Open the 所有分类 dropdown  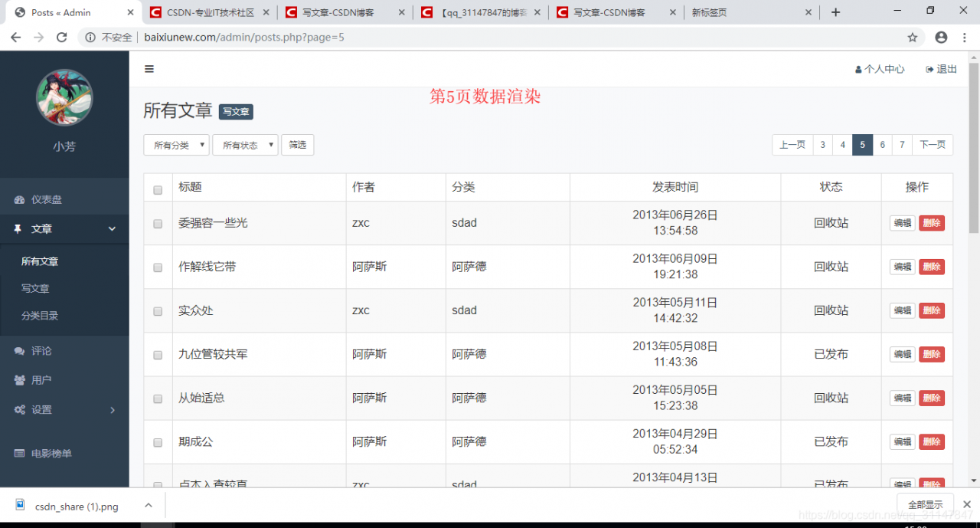tap(176, 144)
